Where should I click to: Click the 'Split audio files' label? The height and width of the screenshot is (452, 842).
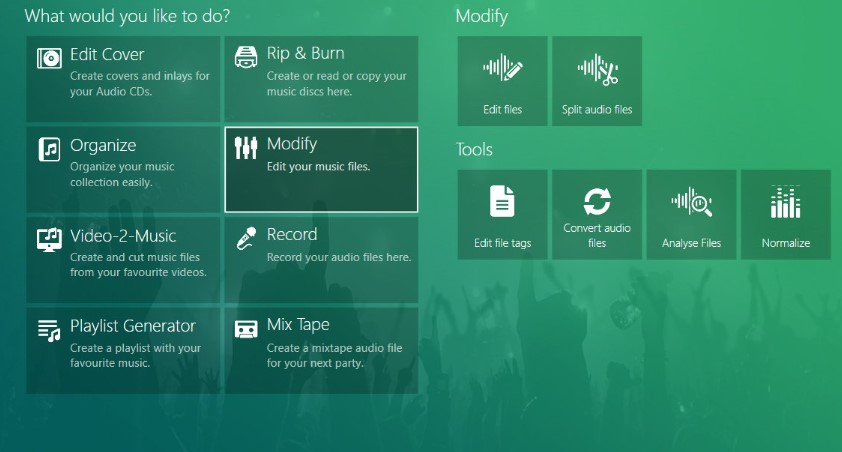(597, 110)
